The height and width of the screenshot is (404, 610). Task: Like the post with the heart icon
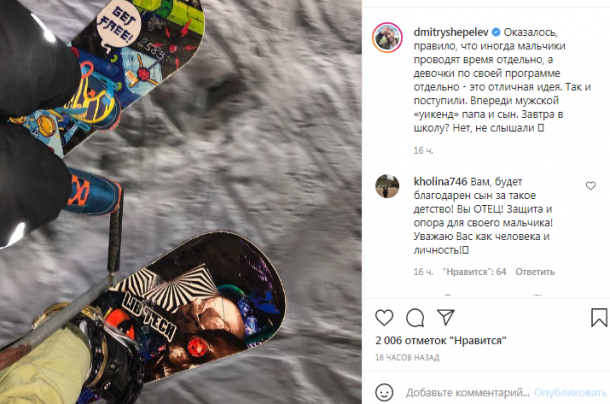pos(384,318)
